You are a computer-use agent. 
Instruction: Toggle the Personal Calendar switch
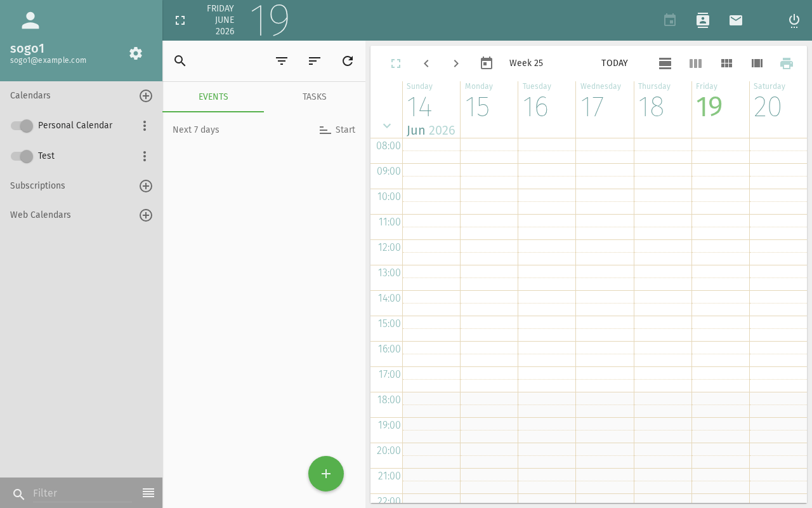[x=22, y=126]
